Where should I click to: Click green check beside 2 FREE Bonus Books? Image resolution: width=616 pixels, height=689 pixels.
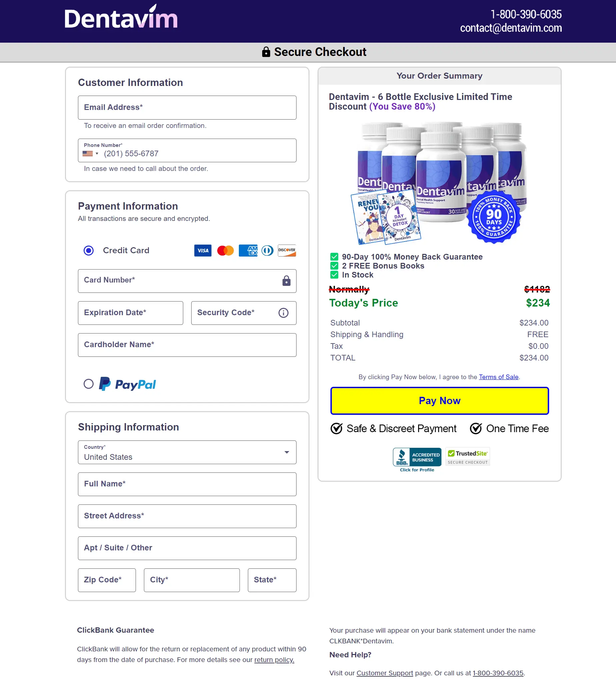334,266
